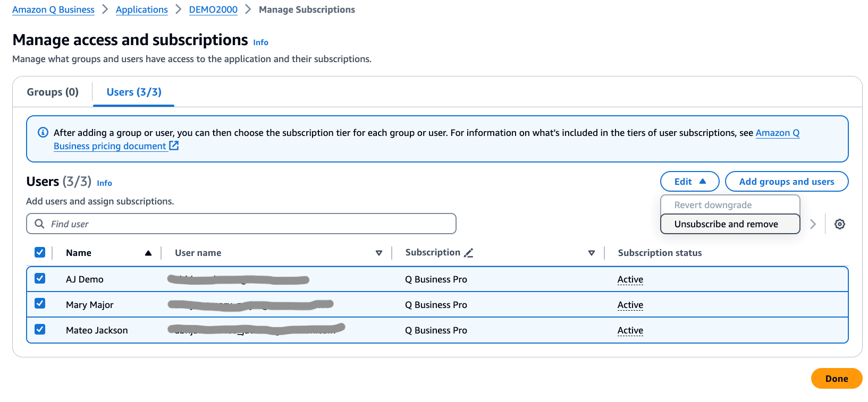Viewport: 868px width, 402px height.
Task: Click Q Business Pro for AJ Demo
Action: [x=436, y=279]
